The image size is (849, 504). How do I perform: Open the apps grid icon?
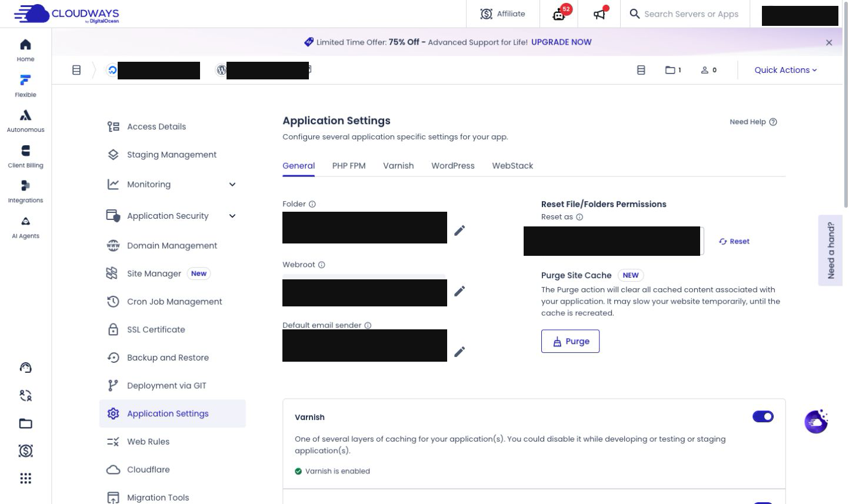coord(25,478)
